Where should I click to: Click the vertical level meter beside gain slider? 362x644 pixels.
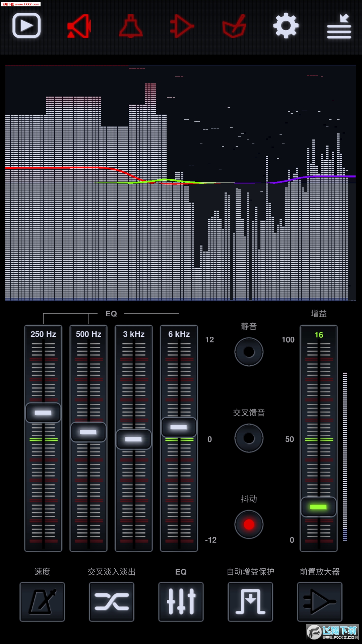click(345, 456)
